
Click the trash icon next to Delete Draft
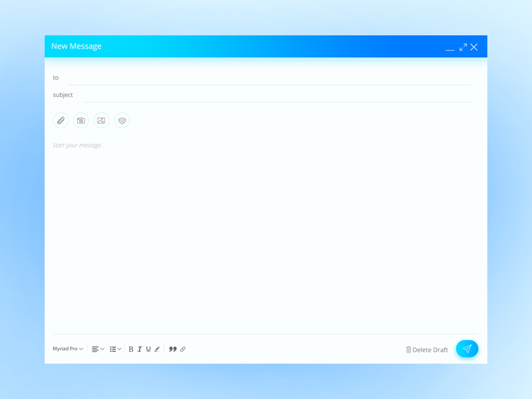[408, 349]
